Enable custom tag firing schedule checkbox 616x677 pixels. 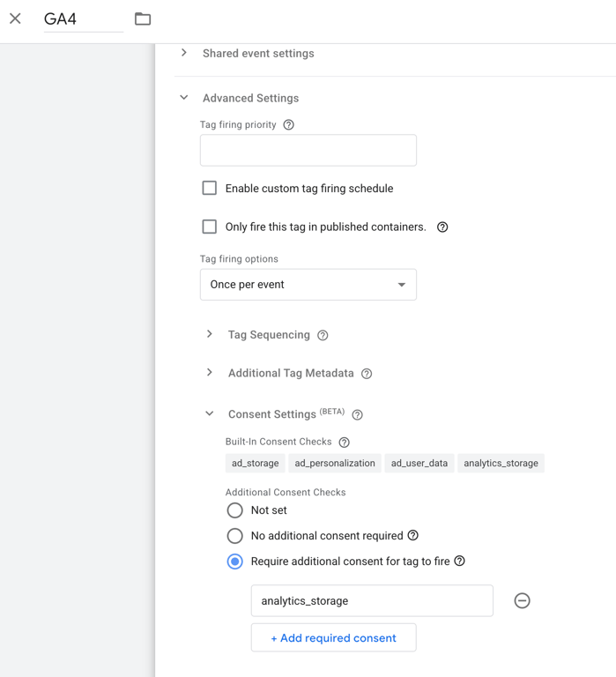pyautogui.click(x=210, y=189)
